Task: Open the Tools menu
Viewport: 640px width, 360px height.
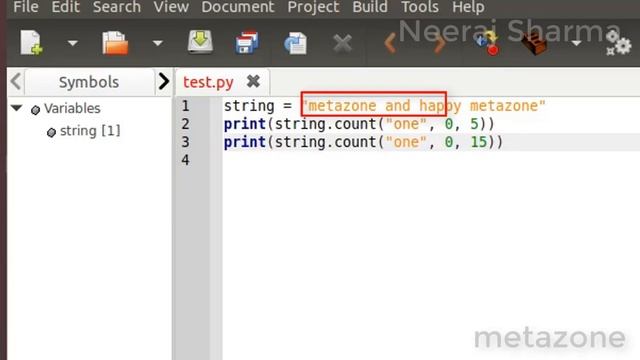Action: (x=420, y=7)
